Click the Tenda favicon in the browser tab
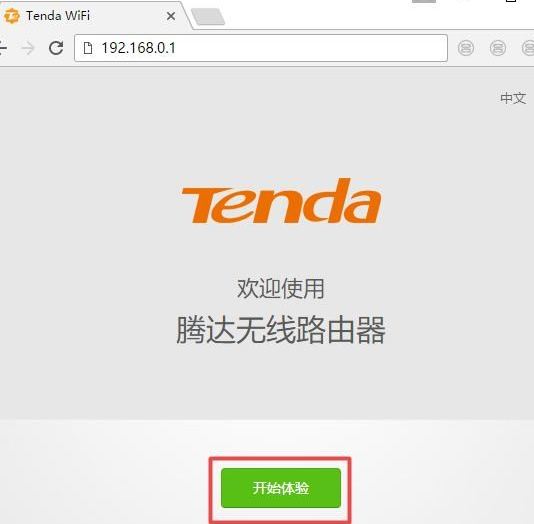Image resolution: width=534 pixels, height=524 pixels. click(x=12, y=16)
